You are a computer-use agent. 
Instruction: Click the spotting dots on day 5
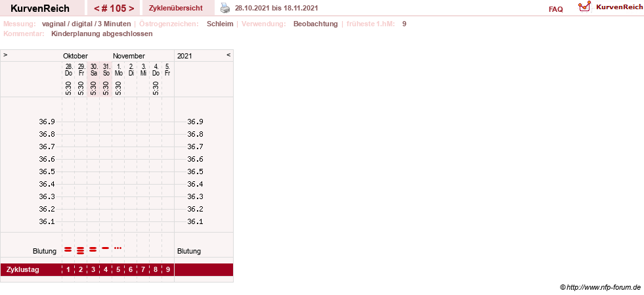(x=118, y=248)
